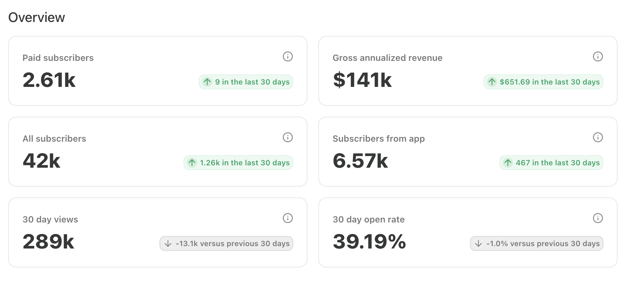Click the 39.19% open rate value

coord(369,242)
